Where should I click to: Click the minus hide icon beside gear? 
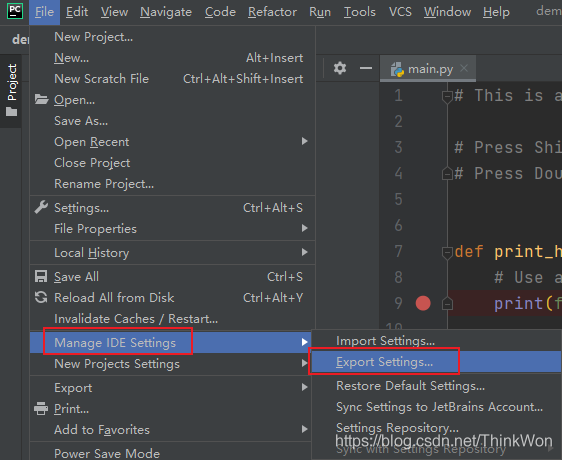click(x=366, y=68)
